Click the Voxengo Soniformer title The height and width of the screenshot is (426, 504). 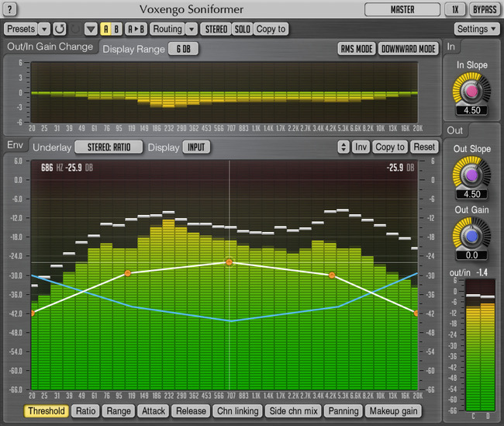click(192, 9)
